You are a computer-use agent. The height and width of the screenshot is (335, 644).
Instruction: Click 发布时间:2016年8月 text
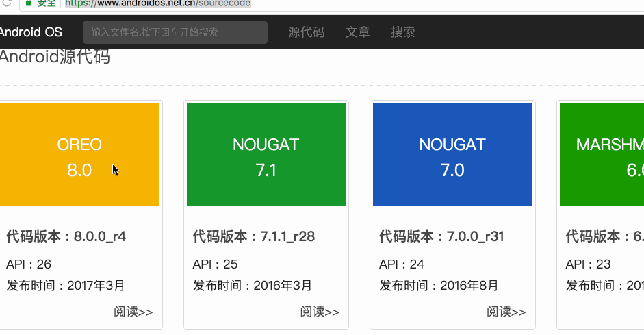tap(439, 285)
